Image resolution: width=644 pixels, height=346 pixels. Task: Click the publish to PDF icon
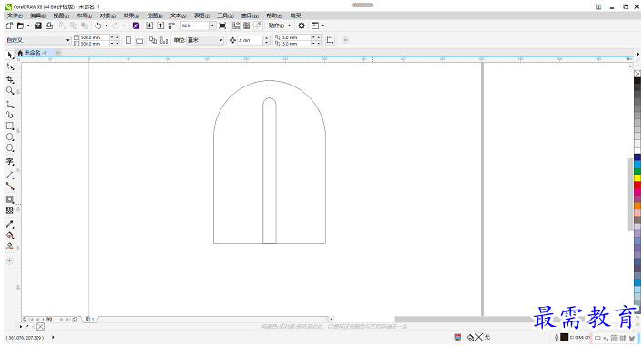171,25
